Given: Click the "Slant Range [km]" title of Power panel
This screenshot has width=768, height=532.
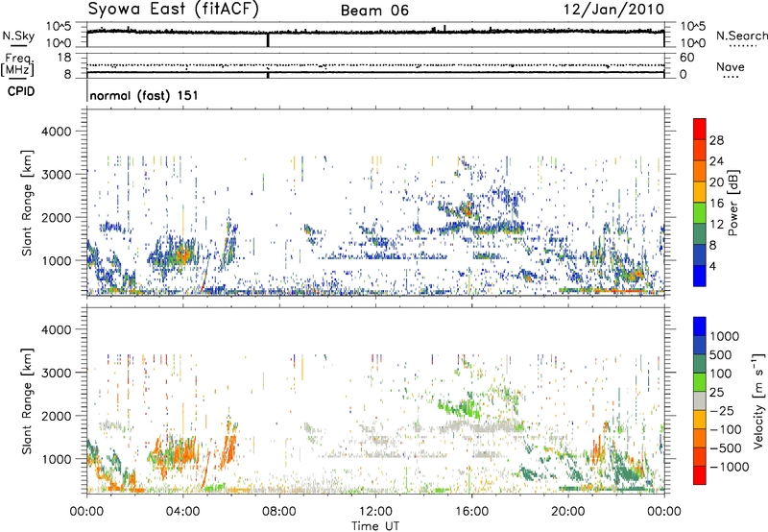Looking at the screenshot, I should 27,203.
